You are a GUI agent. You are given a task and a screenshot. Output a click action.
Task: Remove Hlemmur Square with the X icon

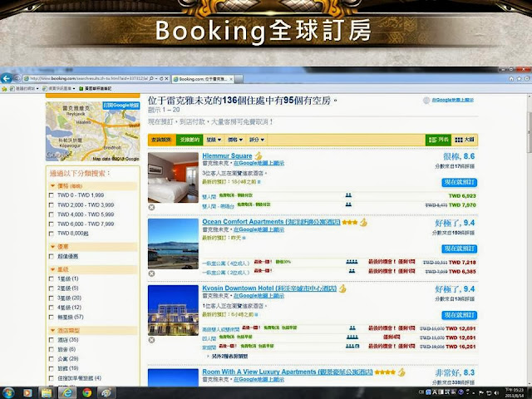(151, 207)
